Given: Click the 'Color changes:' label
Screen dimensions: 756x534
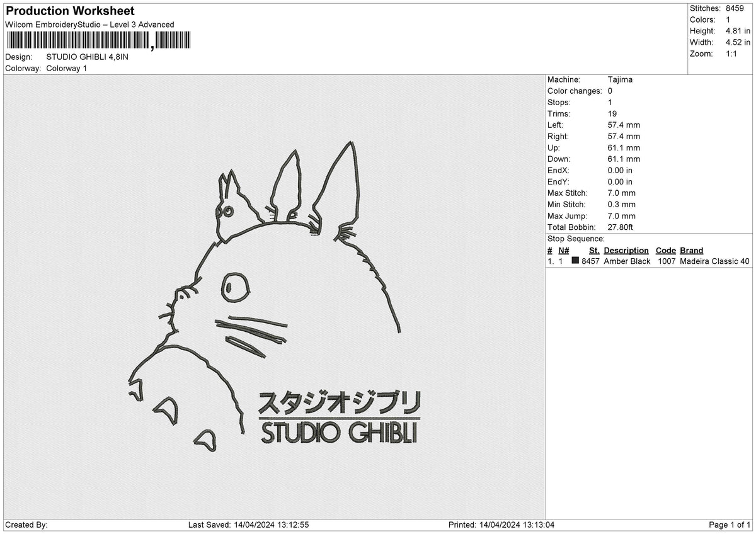Looking at the screenshot, I should pos(575,91).
